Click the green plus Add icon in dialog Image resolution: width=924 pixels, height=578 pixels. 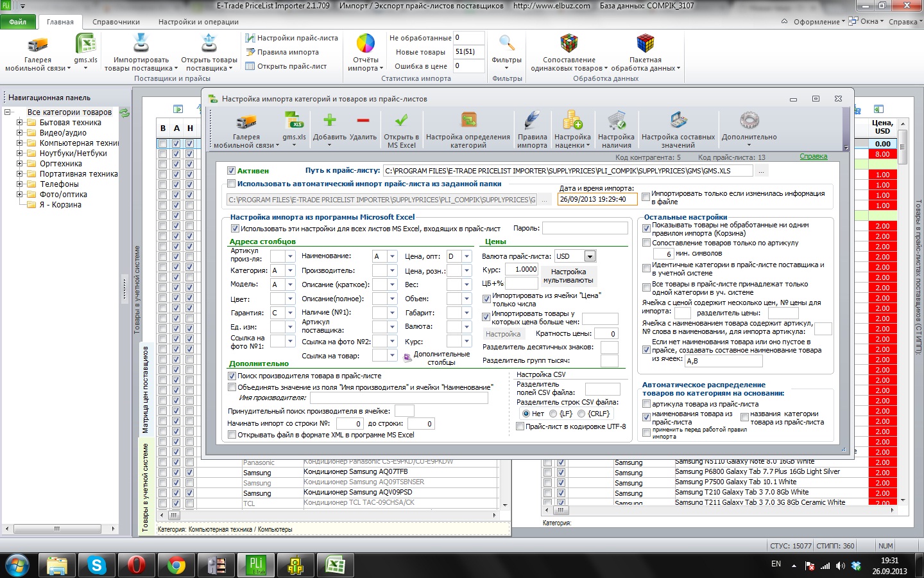point(330,120)
